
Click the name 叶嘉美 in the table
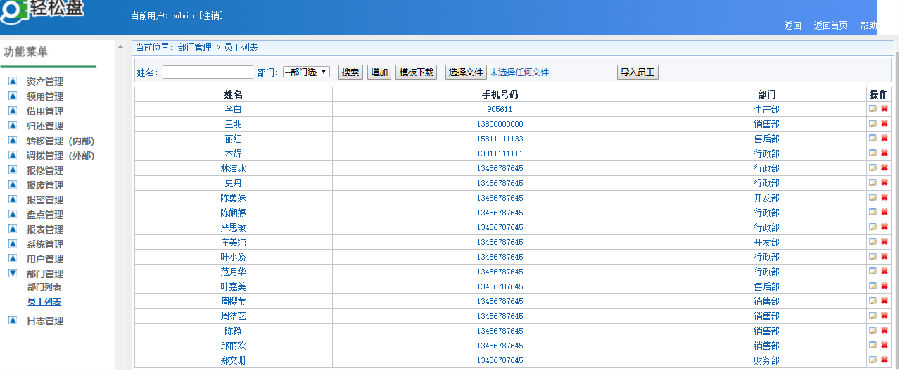coord(234,286)
